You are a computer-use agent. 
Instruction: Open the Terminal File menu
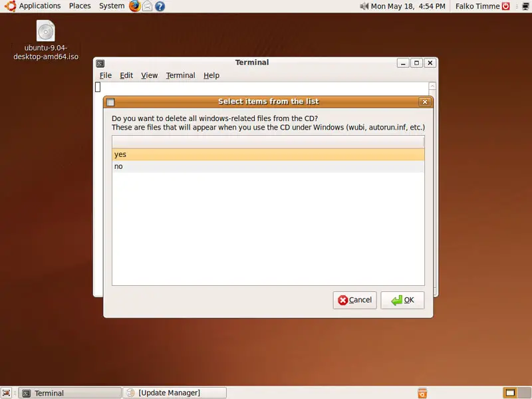[x=106, y=75]
